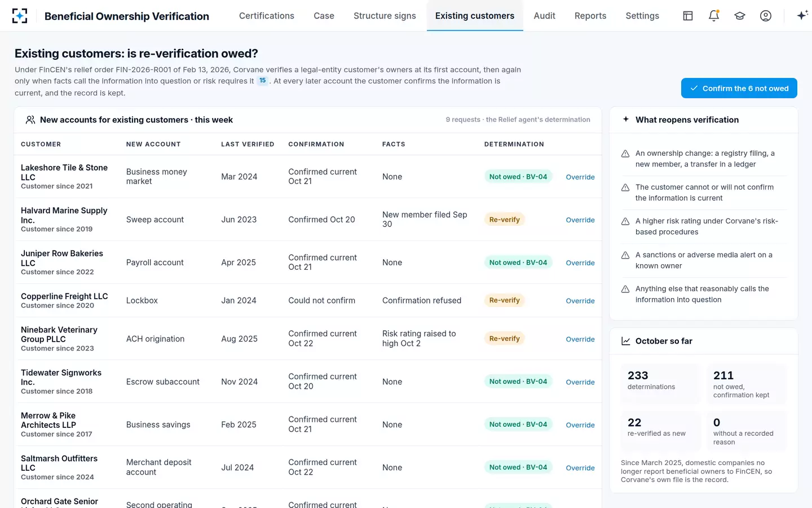Click Not owed badge for Lakeshore Tile & Stone

(518, 177)
